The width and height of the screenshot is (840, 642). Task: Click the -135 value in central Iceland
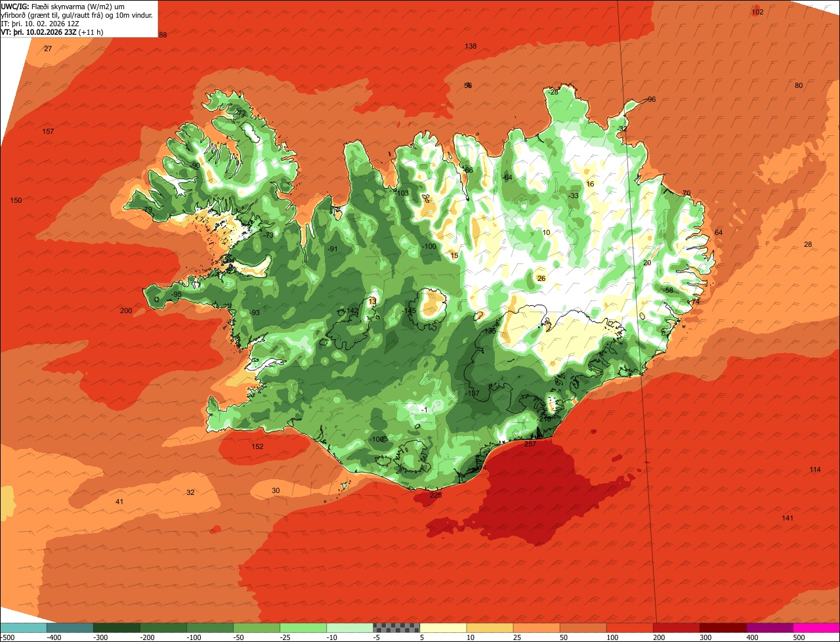(490, 332)
